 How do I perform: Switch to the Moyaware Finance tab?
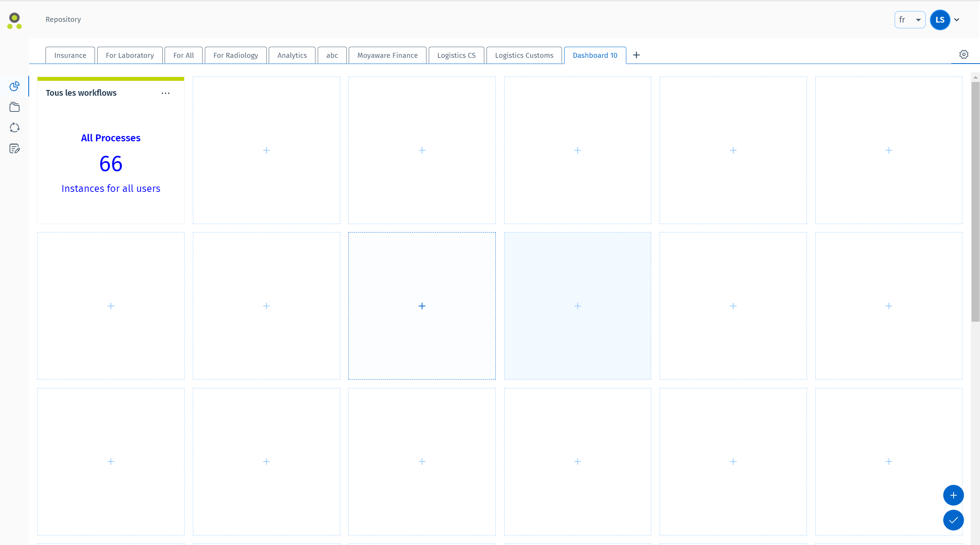point(387,56)
